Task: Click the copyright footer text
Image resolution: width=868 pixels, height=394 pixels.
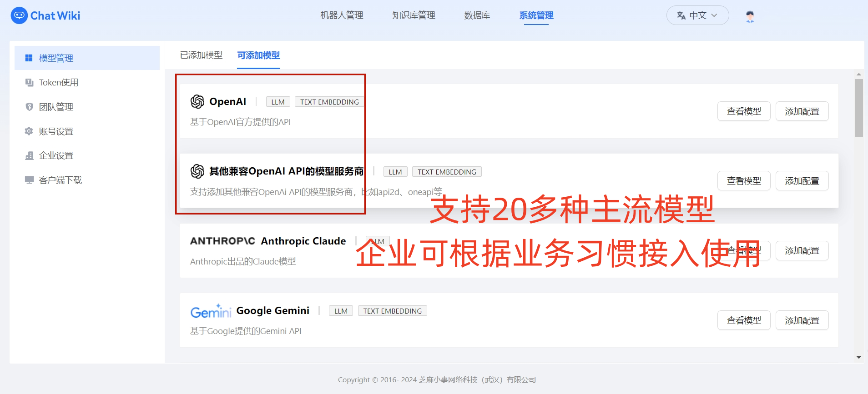Action: [437, 379]
